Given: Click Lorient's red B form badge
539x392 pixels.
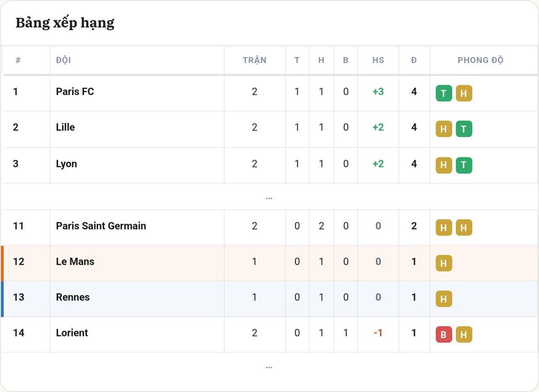Looking at the screenshot, I should (444, 335).
